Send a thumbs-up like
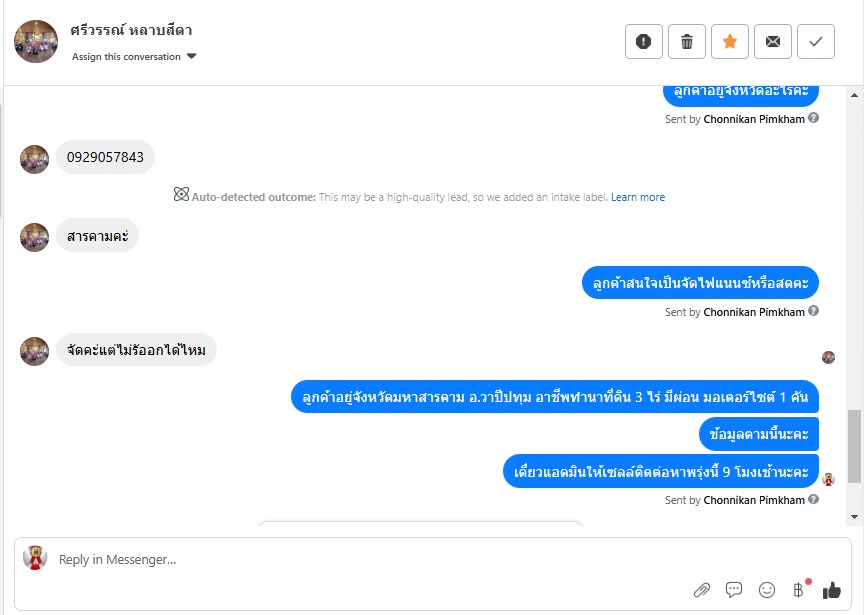Viewport: 864px width, 615px height. (831, 590)
